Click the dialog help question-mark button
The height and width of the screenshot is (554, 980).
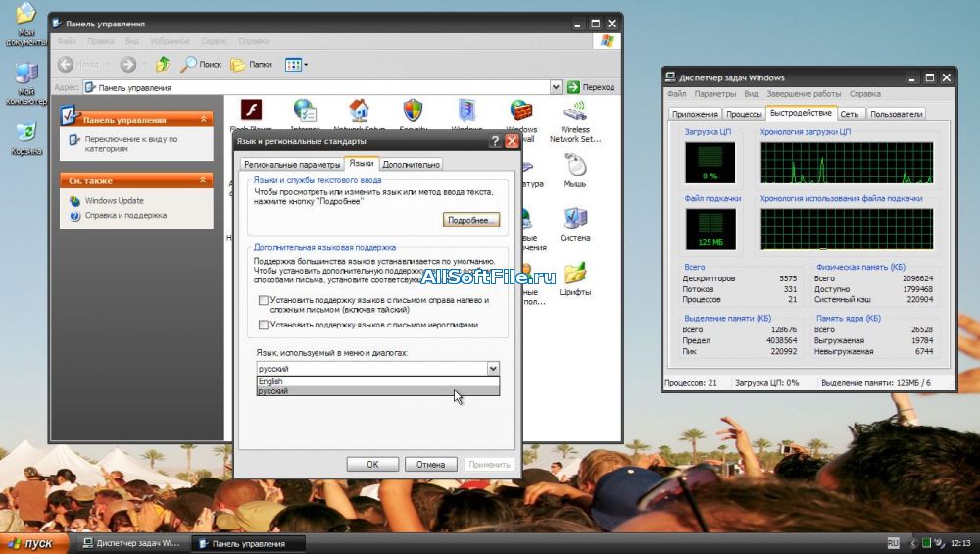(x=495, y=141)
